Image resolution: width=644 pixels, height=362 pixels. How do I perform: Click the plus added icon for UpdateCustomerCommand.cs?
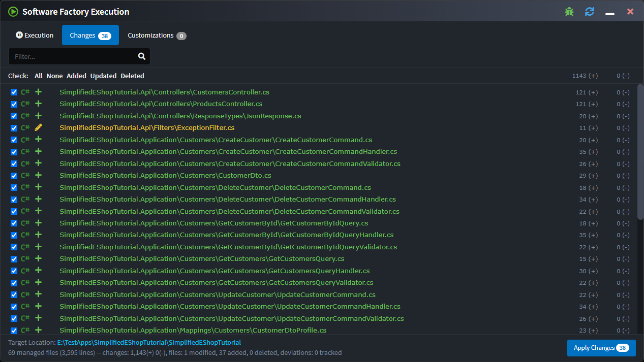(38, 294)
